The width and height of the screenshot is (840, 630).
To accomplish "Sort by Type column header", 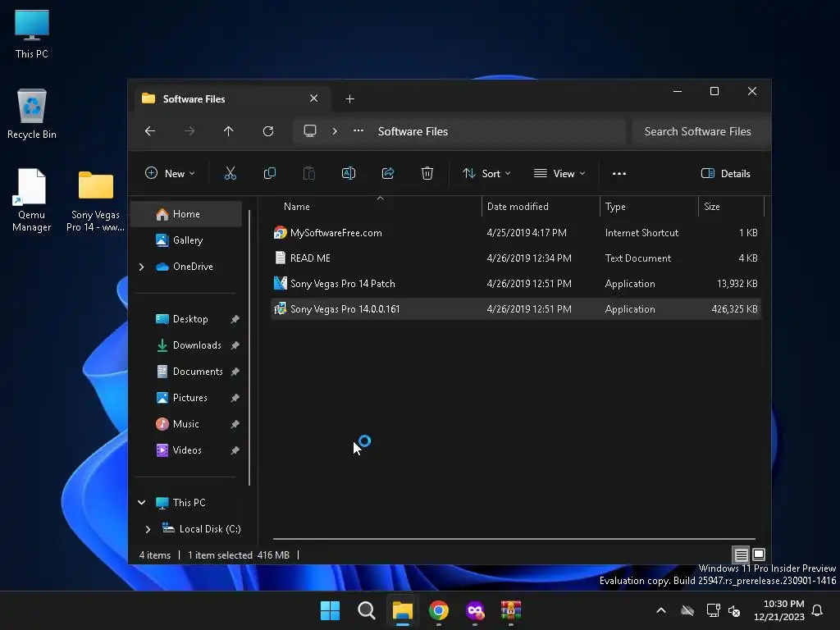I will (x=650, y=207).
